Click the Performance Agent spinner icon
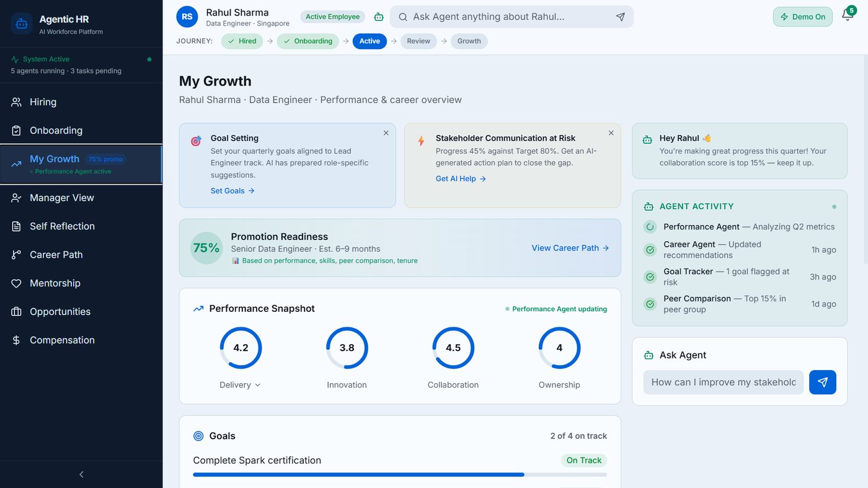The width and height of the screenshot is (868, 488). point(650,227)
